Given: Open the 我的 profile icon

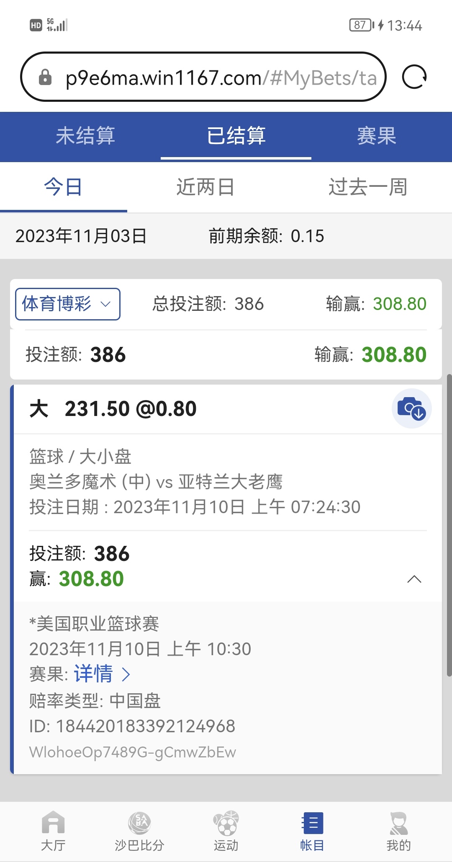Looking at the screenshot, I should point(398,832).
